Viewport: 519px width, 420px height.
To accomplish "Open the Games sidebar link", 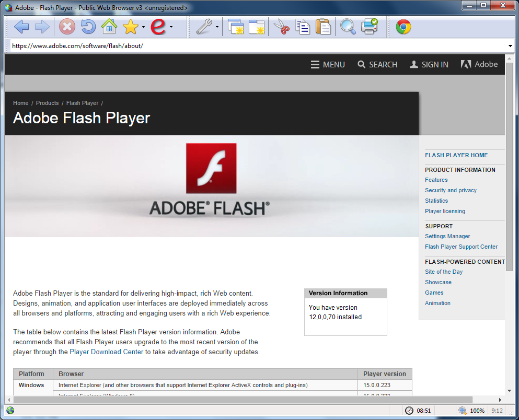I will pos(434,293).
